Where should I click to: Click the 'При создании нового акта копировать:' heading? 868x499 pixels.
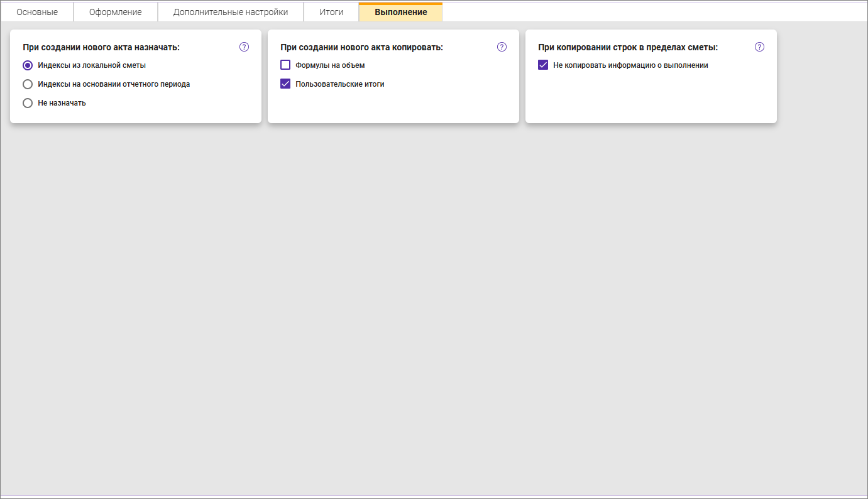(x=361, y=47)
